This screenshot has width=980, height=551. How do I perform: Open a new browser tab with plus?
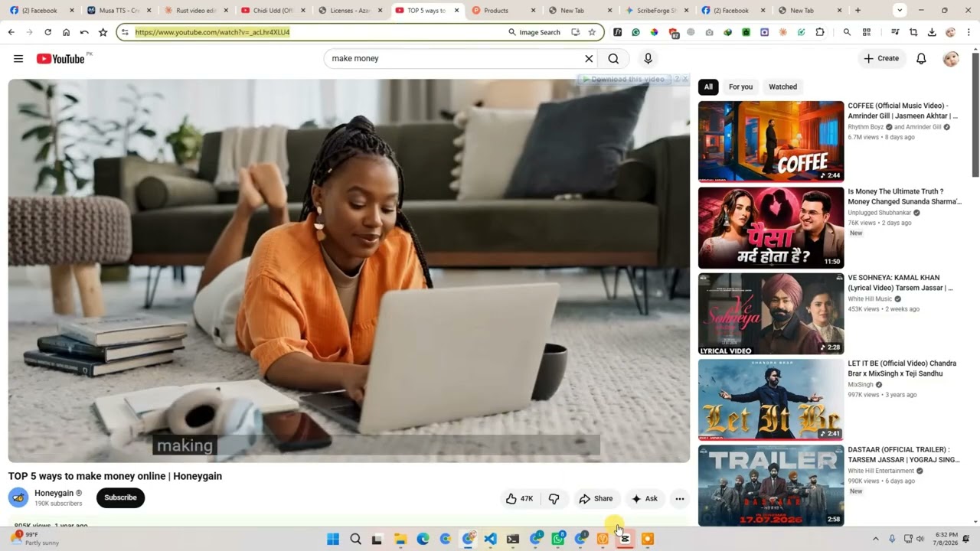(857, 11)
